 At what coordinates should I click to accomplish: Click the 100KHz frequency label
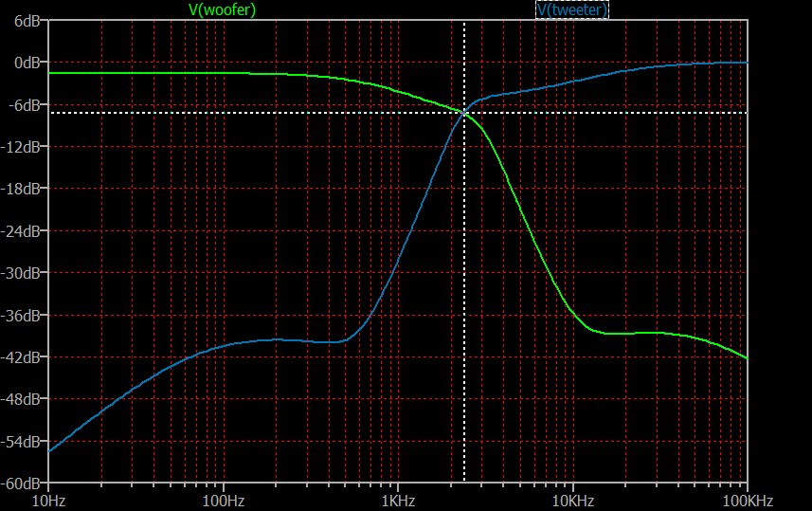coord(748,502)
